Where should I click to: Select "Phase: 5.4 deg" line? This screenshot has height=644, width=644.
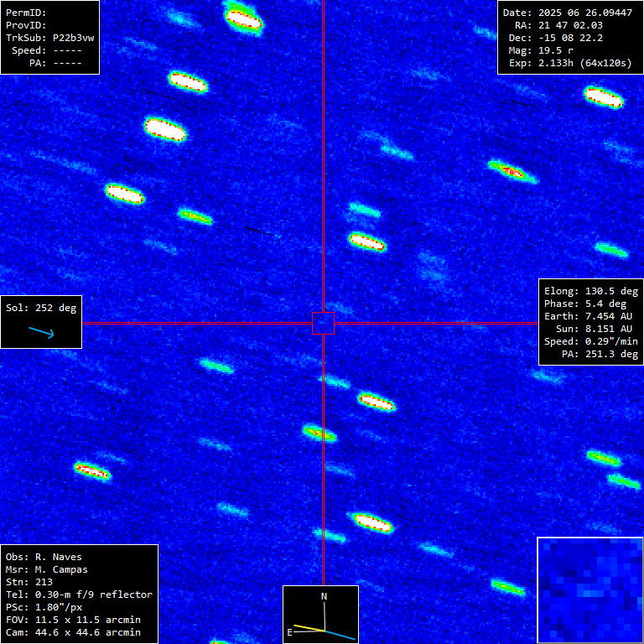tap(585, 304)
